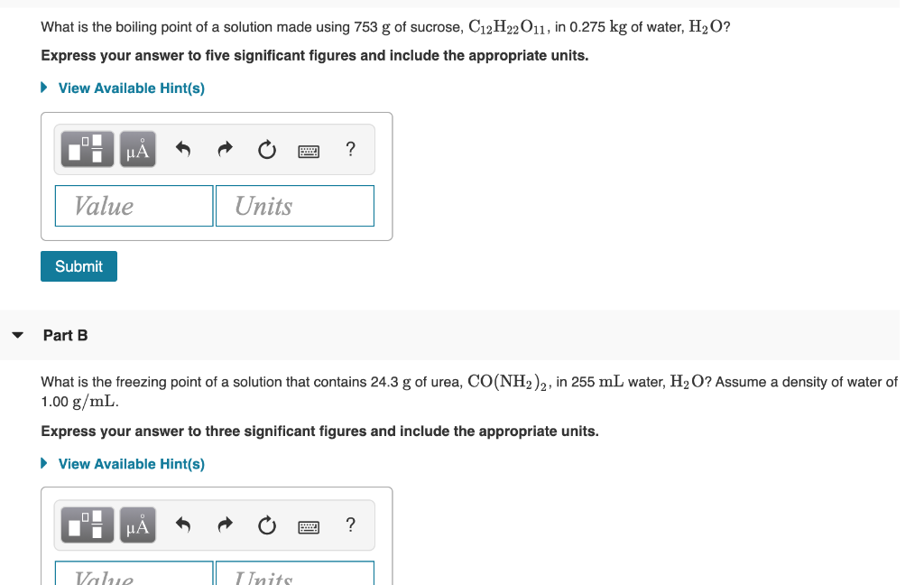
Task: Click the keyboard icon in Part B
Action: (309, 525)
